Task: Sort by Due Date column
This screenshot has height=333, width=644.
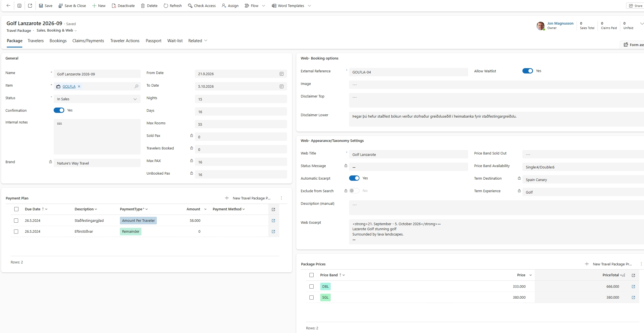Action: click(x=36, y=209)
